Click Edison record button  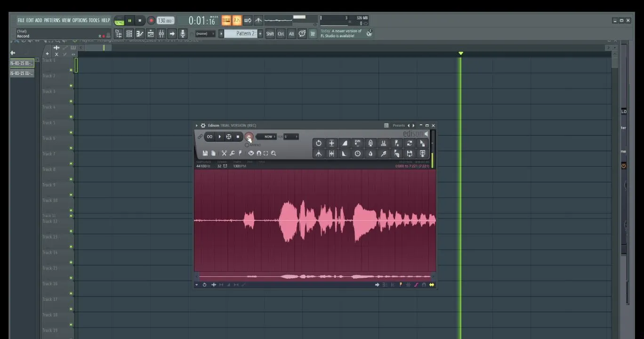coord(249,137)
